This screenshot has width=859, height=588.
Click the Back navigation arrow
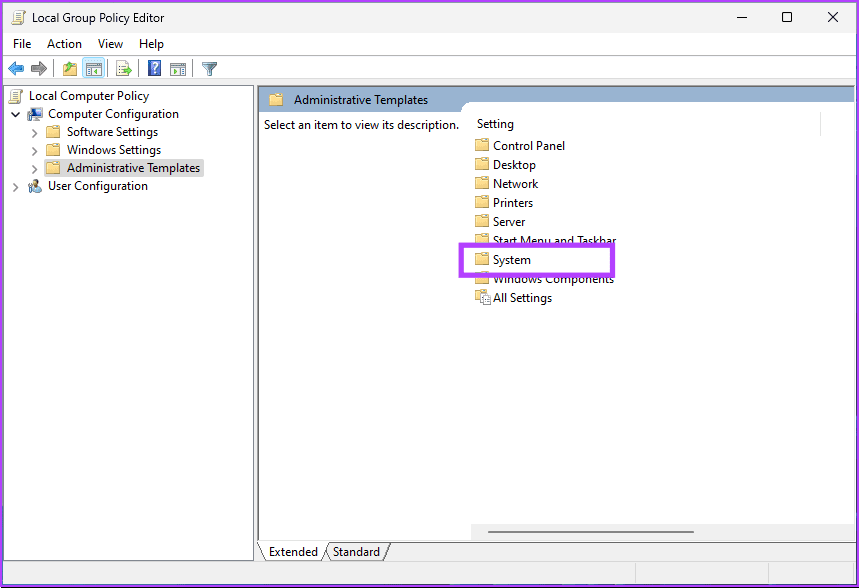16,68
